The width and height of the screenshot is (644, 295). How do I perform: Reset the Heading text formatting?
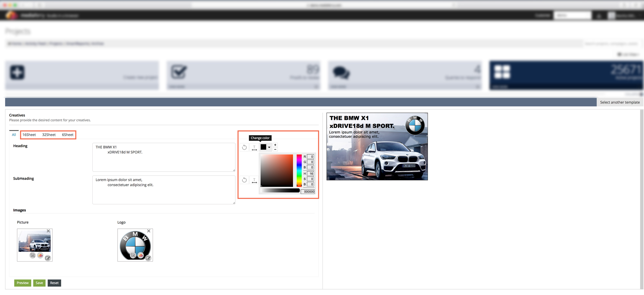tap(244, 147)
